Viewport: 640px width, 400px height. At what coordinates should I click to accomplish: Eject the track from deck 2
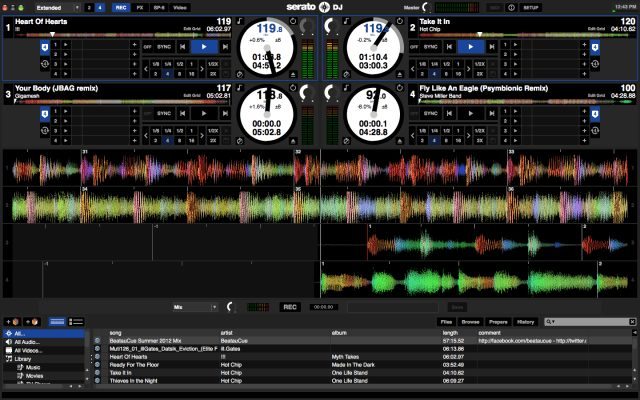coord(400,74)
